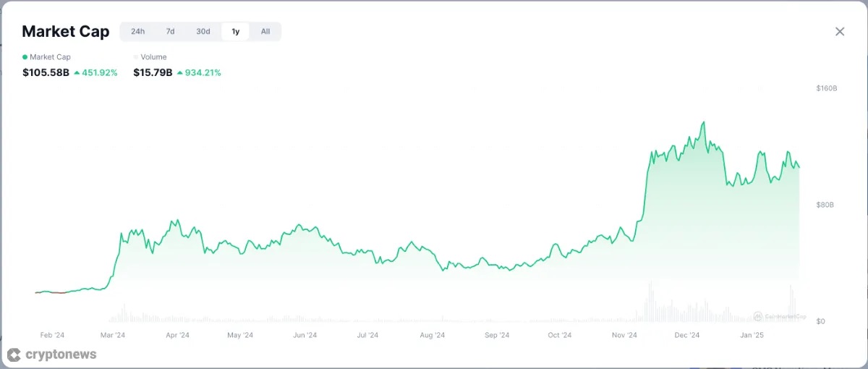Click the cryptonews logo icon
Image resolution: width=868 pixels, height=369 pixels.
pyautogui.click(x=13, y=355)
